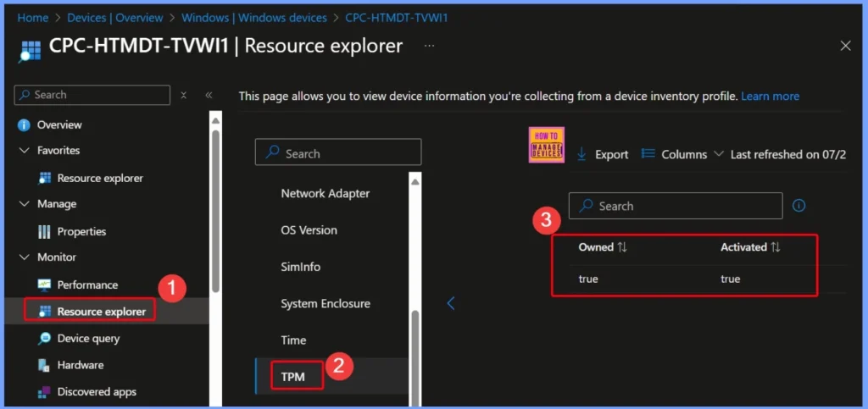Click the true value under Owned
This screenshot has width=868, height=409.
point(588,279)
